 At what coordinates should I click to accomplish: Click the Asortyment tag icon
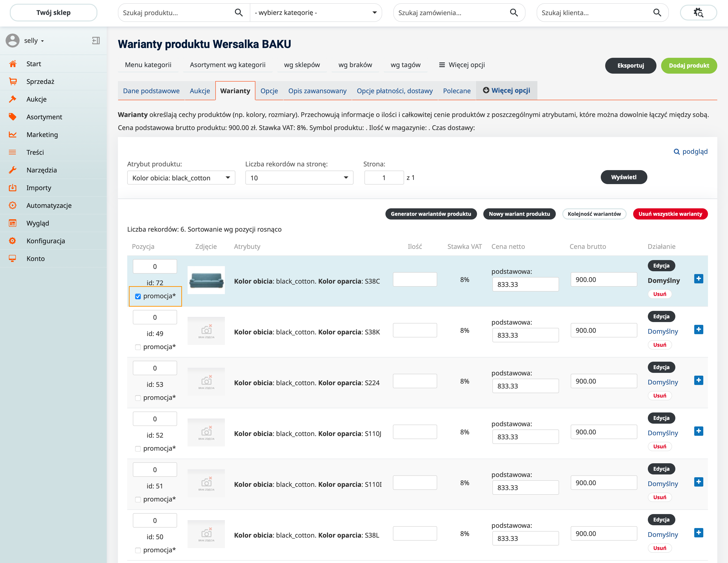pyautogui.click(x=13, y=117)
